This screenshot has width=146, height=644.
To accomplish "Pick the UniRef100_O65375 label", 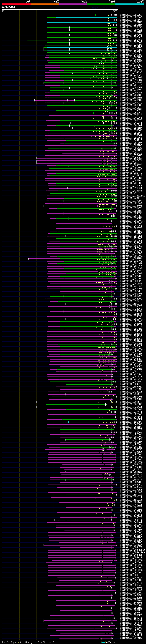I will pyautogui.click(x=131, y=120).
